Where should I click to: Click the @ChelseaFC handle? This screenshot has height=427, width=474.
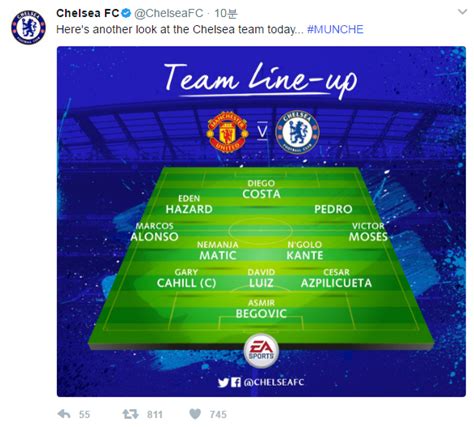click(169, 13)
